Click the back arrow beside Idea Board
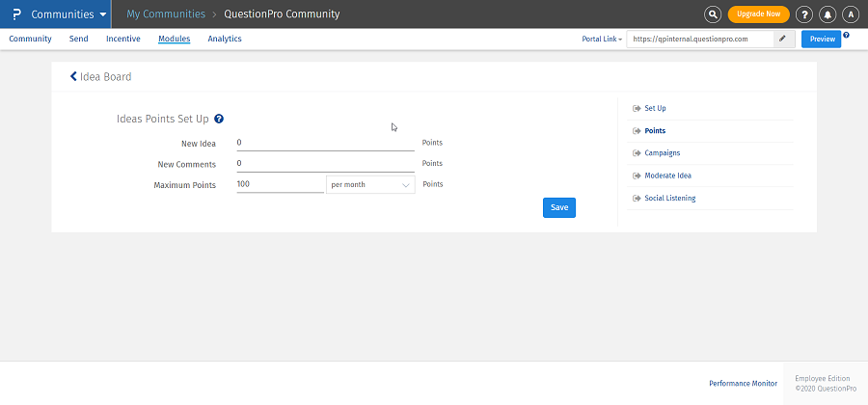Viewport: 868px width, 405px height. (73, 76)
